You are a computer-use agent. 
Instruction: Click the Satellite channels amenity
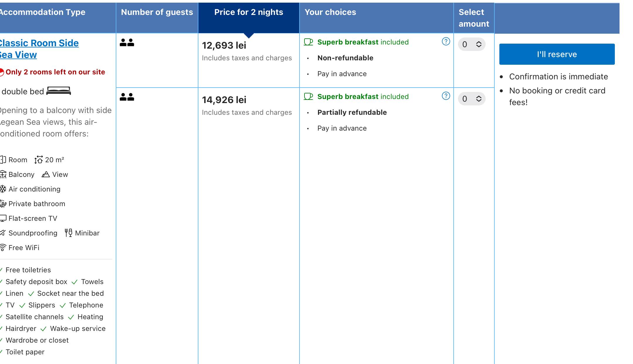35,317
